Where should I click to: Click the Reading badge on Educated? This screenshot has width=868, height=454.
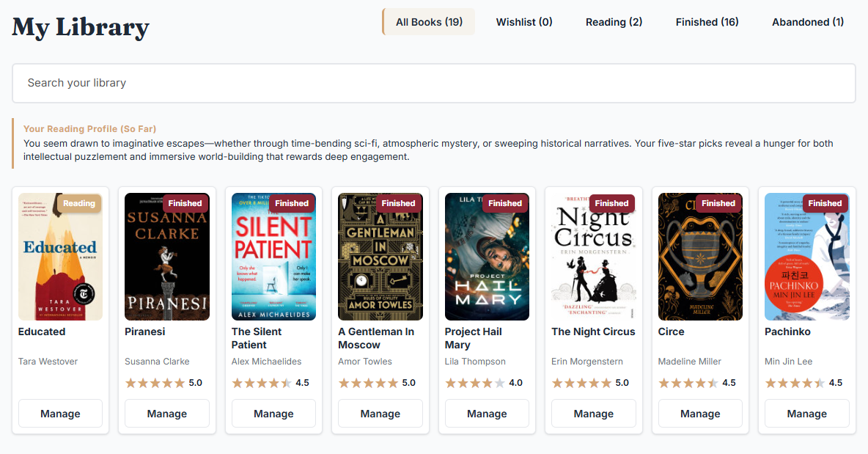click(x=79, y=203)
